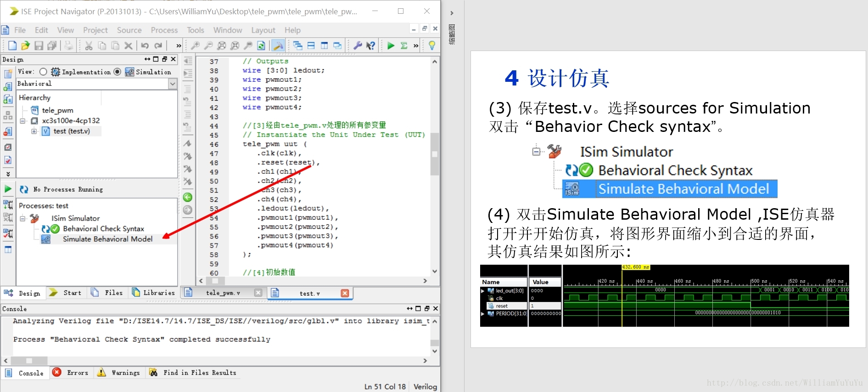
Task: Click the Cut scissors icon
Action: (89, 45)
